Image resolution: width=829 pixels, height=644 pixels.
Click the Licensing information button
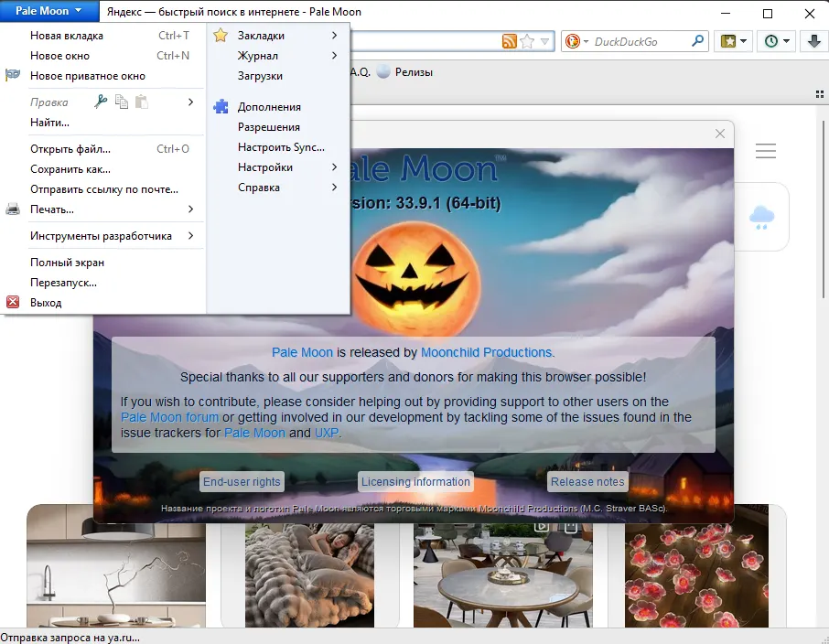coord(415,482)
